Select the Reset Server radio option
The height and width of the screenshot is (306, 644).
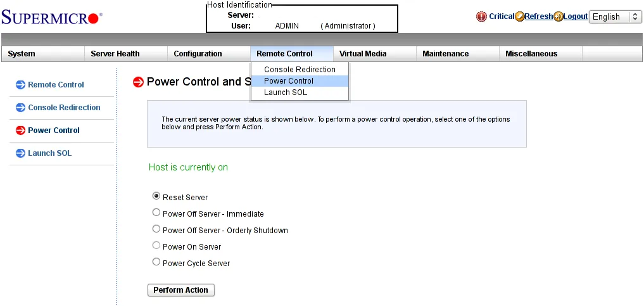(x=156, y=196)
